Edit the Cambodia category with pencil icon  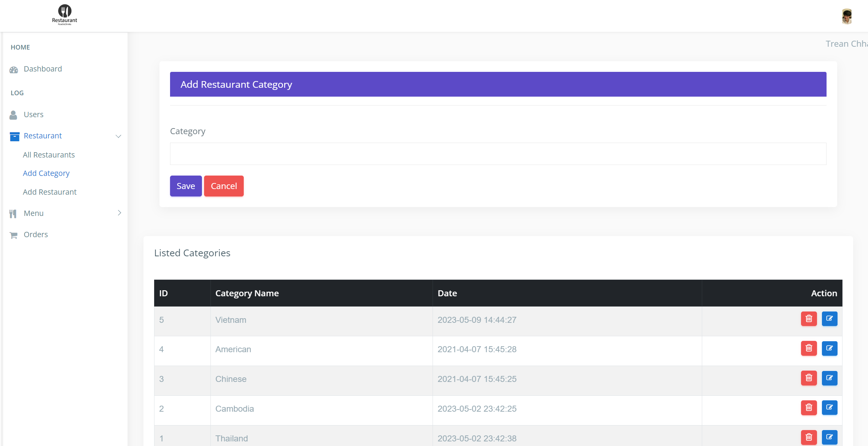[829, 407]
